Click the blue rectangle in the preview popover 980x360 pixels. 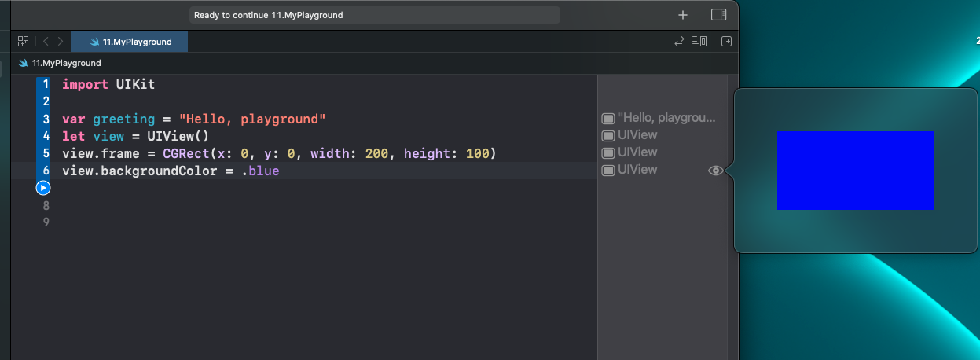click(856, 171)
